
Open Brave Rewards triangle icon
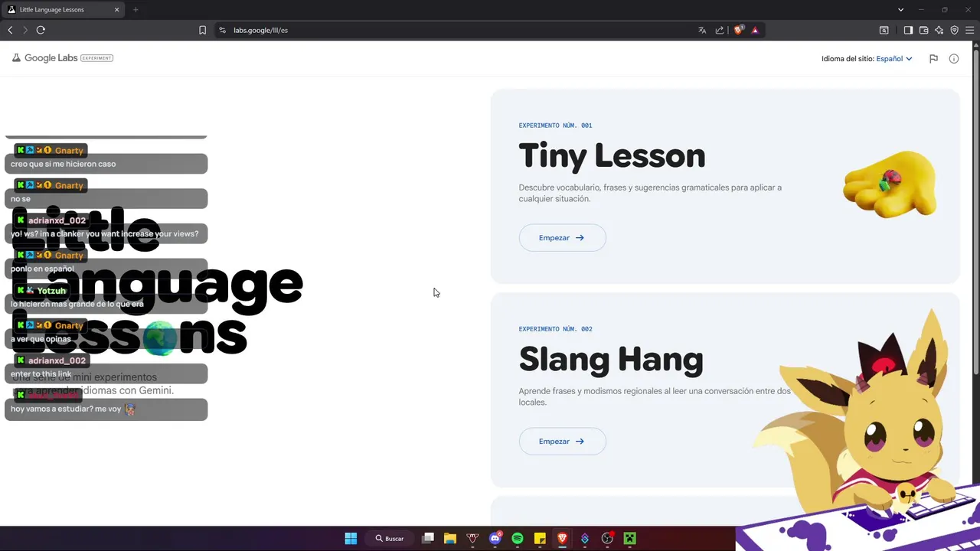755,30
